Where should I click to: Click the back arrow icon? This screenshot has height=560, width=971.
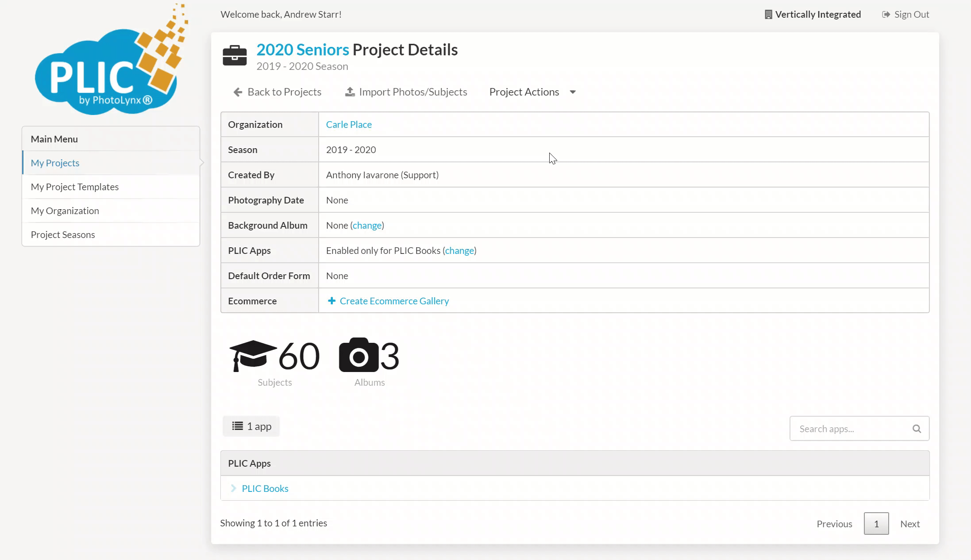click(238, 92)
